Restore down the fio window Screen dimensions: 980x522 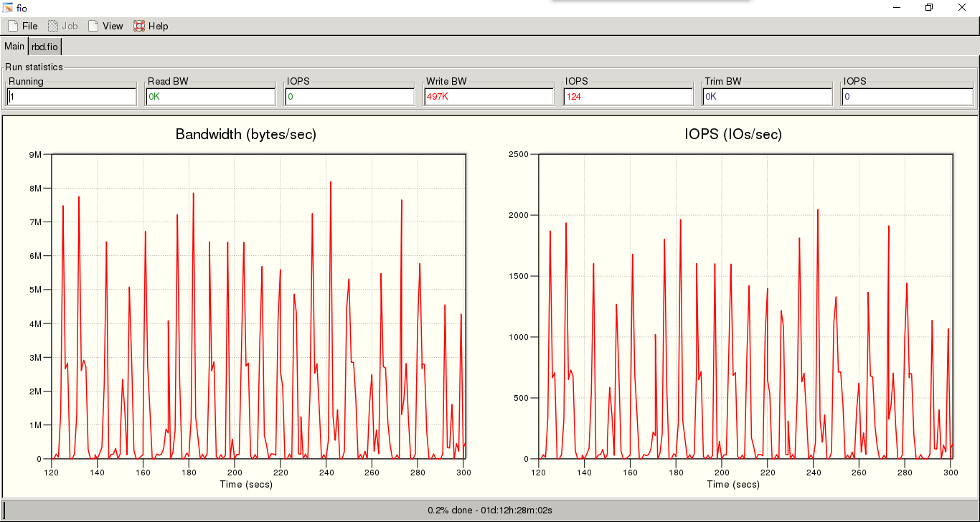(929, 7)
